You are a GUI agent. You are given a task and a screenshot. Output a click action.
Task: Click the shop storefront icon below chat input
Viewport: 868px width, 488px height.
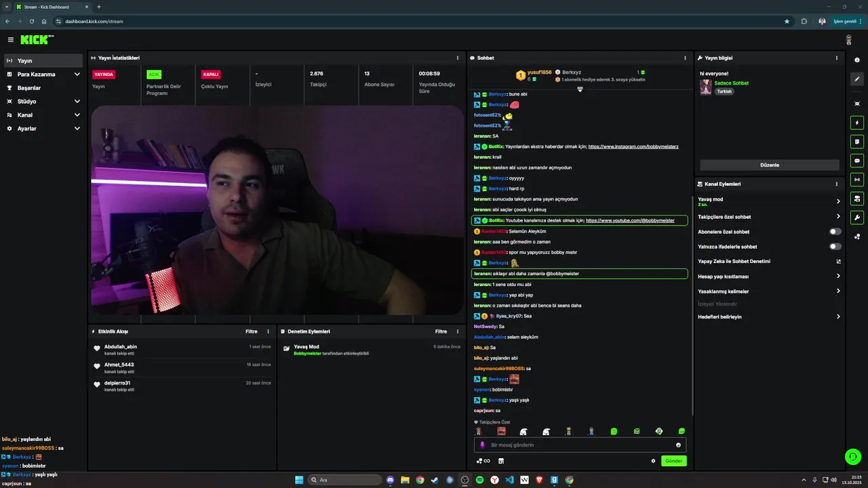click(x=501, y=461)
